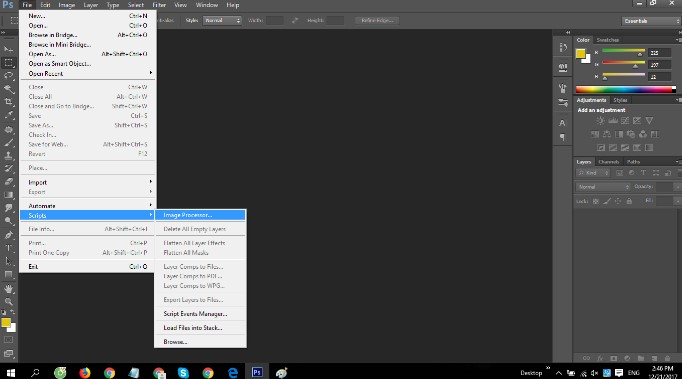Select the Hand tool
The image size is (682, 379).
[8, 288]
